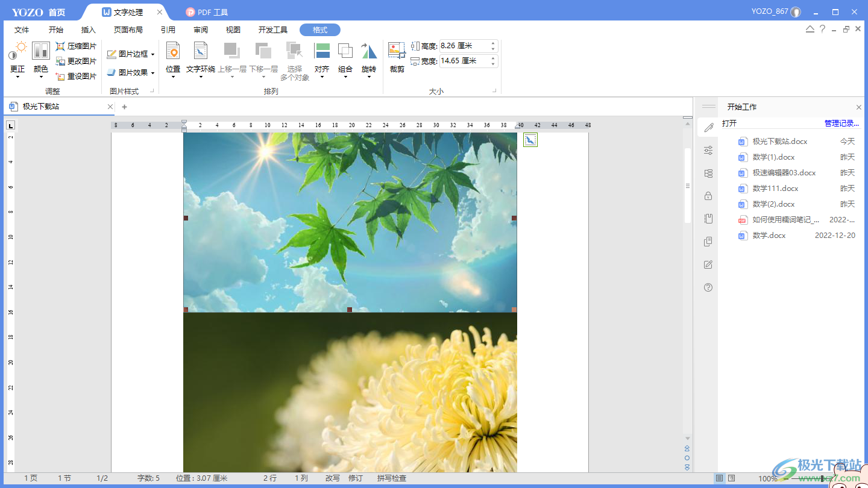Screen dimensions: 868x488
Task: Open recent file 极速编辑器03.docx
Action: coord(796,172)
